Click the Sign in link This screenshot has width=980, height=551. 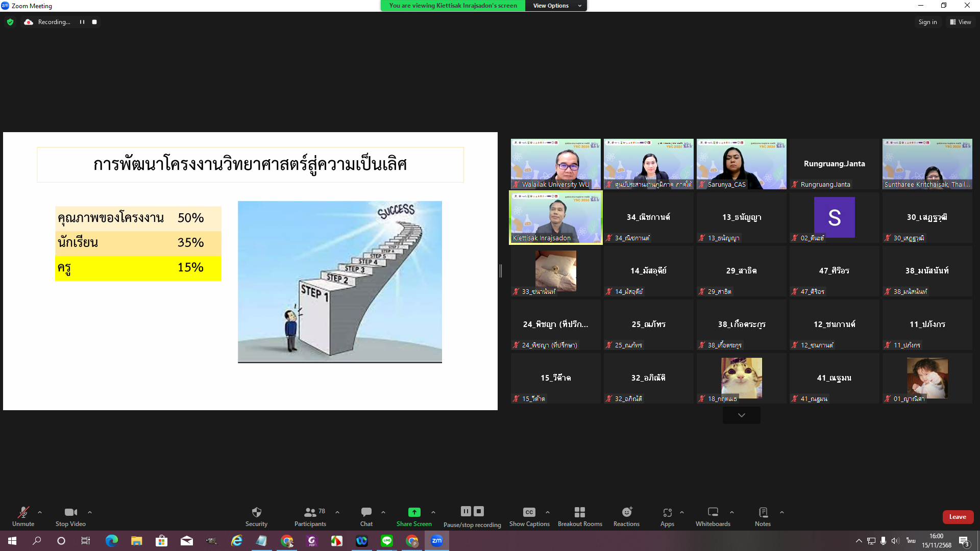[927, 22]
